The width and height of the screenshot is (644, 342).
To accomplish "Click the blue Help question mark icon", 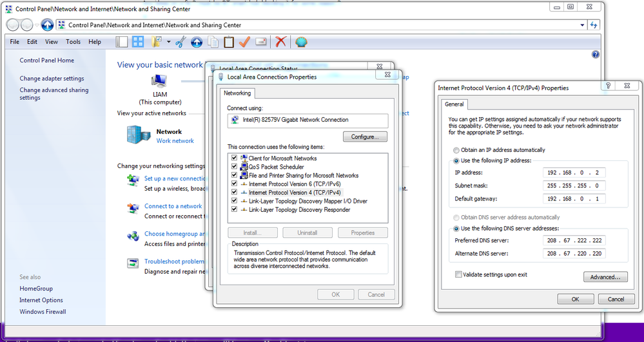I will [x=596, y=55].
